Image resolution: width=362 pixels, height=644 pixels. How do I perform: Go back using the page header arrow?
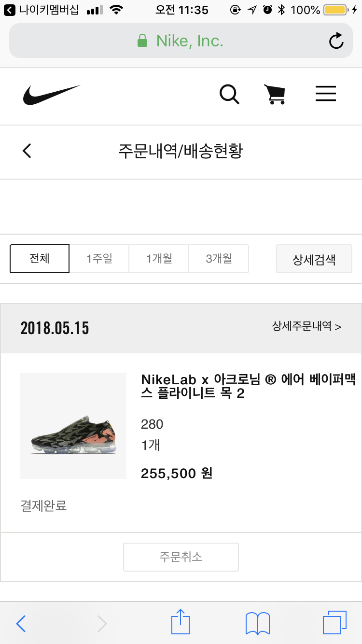(x=27, y=151)
